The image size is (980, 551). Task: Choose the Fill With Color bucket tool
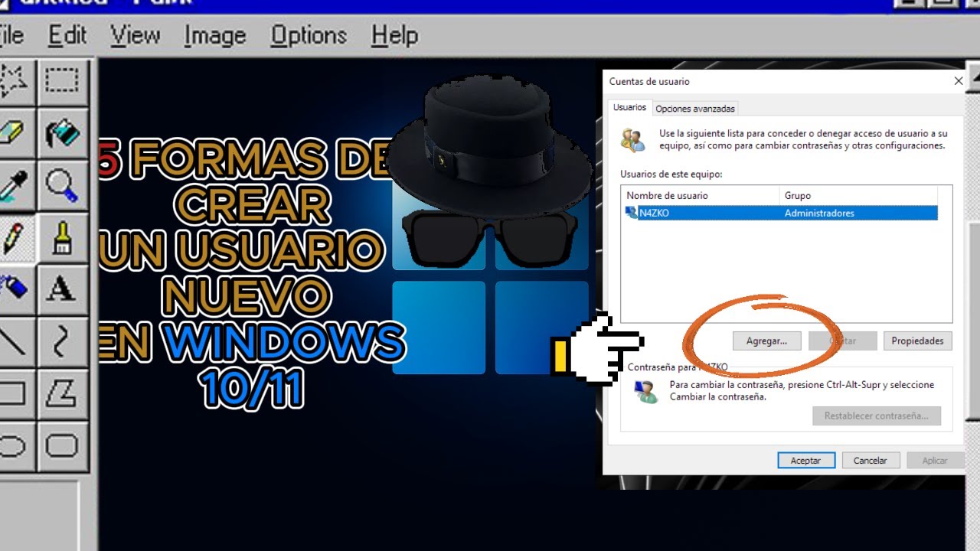(x=63, y=132)
